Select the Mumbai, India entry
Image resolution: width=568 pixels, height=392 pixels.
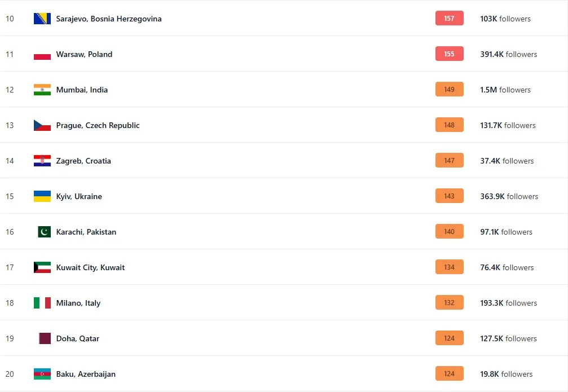point(82,90)
